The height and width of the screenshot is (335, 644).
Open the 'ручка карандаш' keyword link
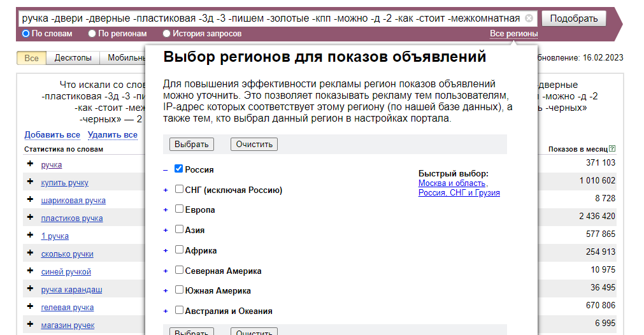click(x=71, y=289)
